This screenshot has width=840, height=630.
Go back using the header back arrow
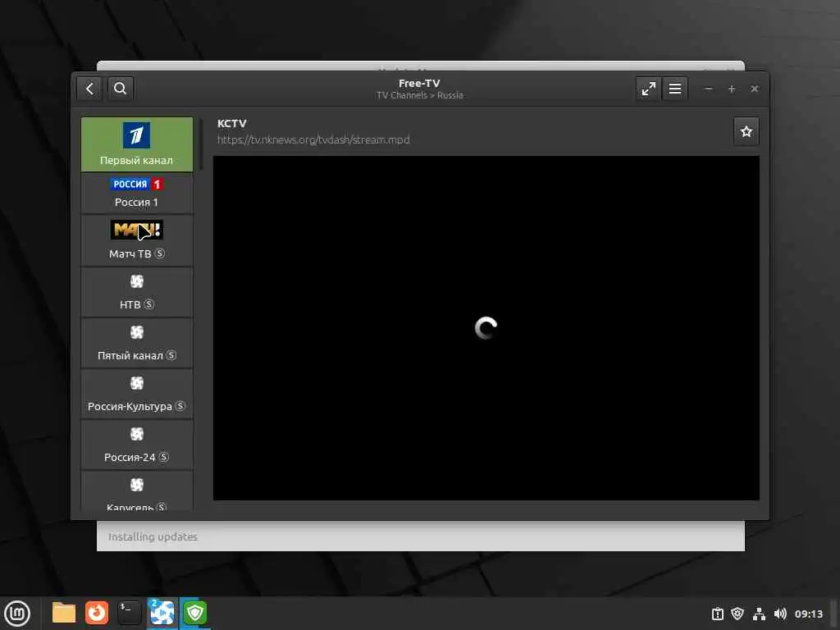tap(89, 89)
